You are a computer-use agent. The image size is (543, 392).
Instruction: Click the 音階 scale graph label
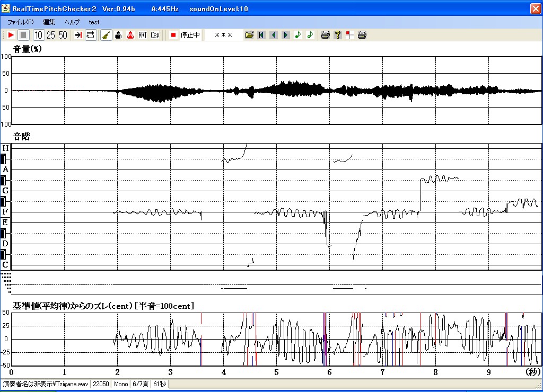point(21,137)
